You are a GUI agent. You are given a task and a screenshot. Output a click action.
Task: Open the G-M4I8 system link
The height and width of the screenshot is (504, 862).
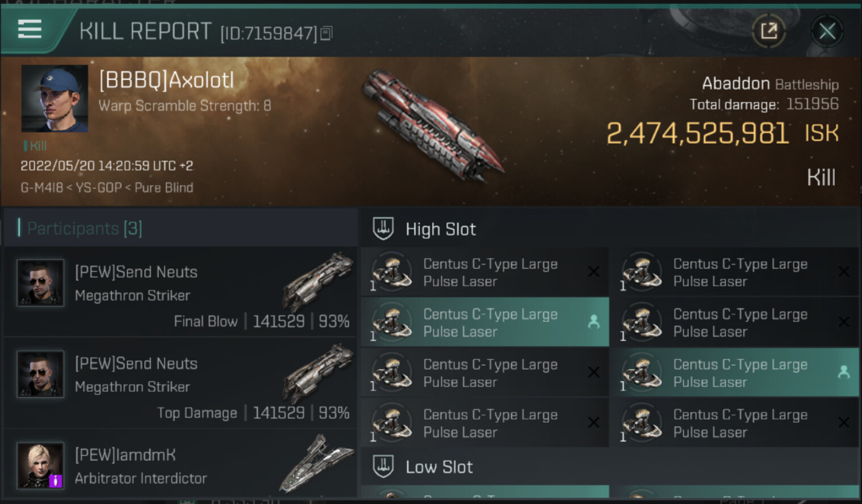(41, 187)
